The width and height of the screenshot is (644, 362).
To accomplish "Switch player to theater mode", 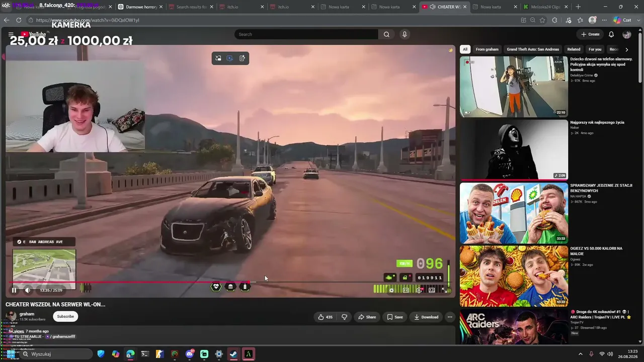I will click(432, 290).
